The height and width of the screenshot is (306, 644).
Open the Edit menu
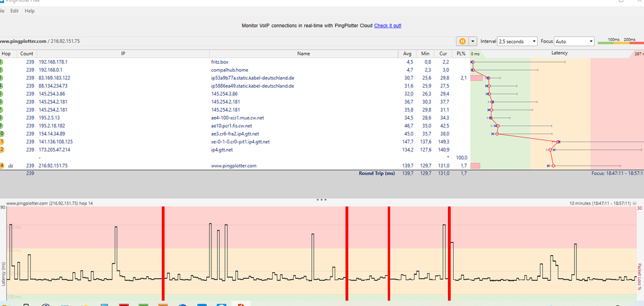click(14, 11)
